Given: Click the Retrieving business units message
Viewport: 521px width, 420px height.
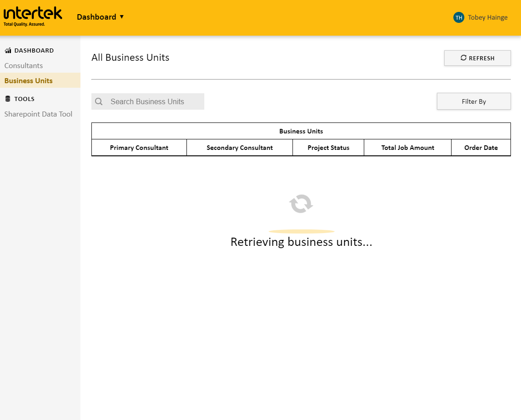Looking at the screenshot, I should pyautogui.click(x=301, y=242).
